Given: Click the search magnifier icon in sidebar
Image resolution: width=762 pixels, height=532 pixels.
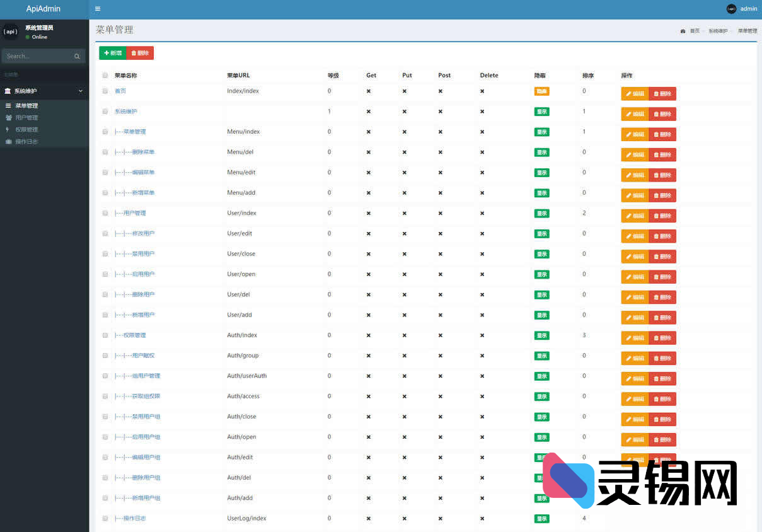Looking at the screenshot, I should click(x=77, y=56).
